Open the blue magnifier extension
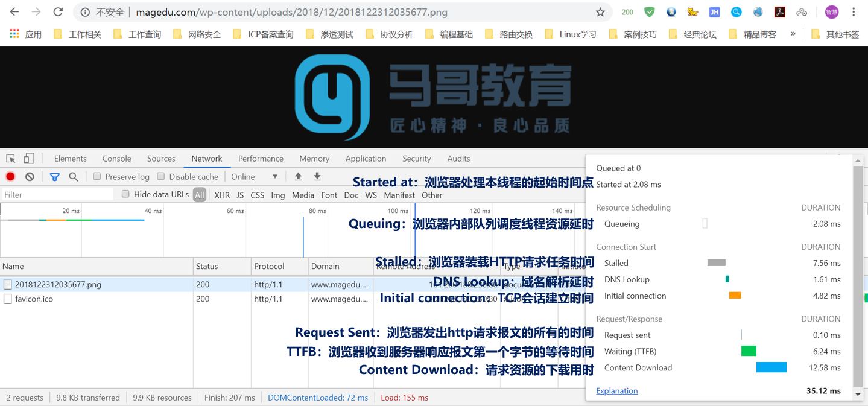The image size is (868, 406). click(737, 12)
